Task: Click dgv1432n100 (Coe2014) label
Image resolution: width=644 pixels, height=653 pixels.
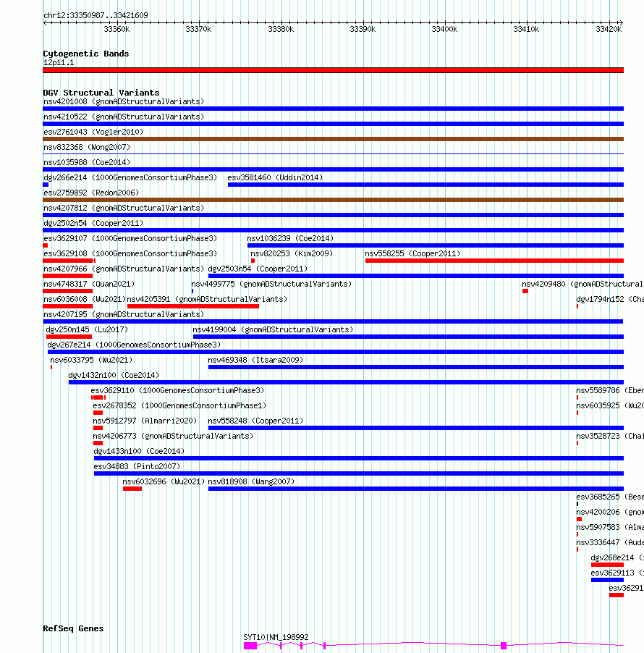Action: click(x=114, y=375)
